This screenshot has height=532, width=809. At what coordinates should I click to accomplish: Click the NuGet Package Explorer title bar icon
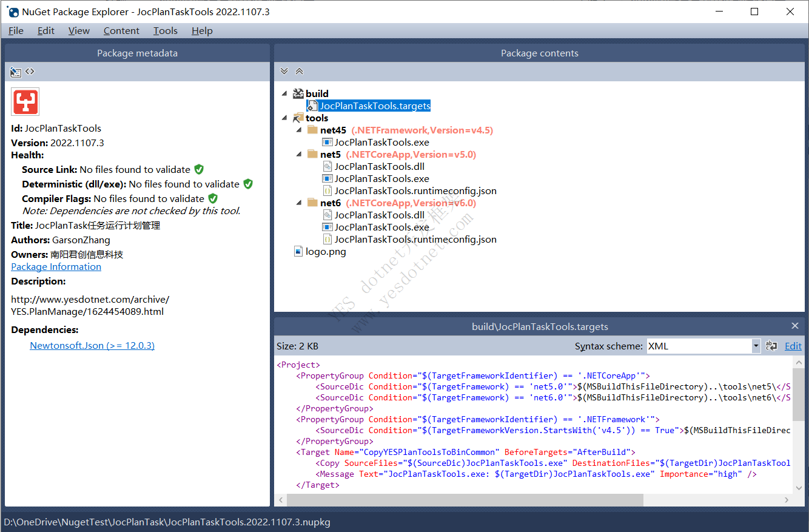pyautogui.click(x=12, y=12)
